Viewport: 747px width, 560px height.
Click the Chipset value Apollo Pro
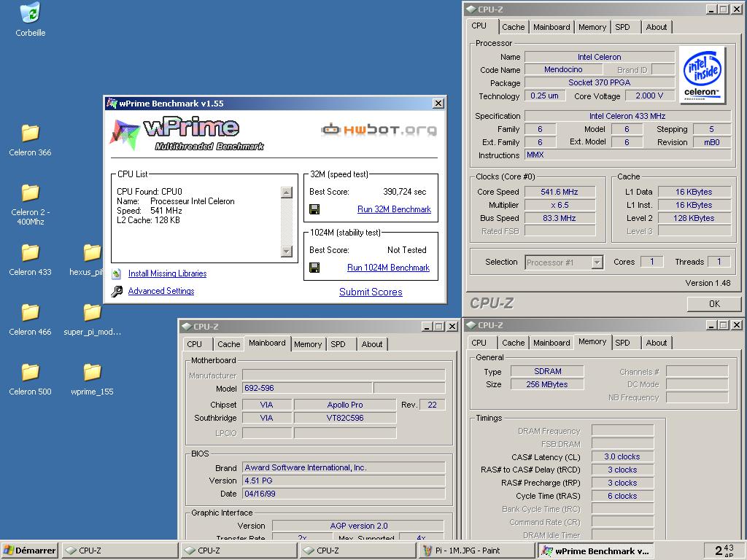[x=345, y=405]
